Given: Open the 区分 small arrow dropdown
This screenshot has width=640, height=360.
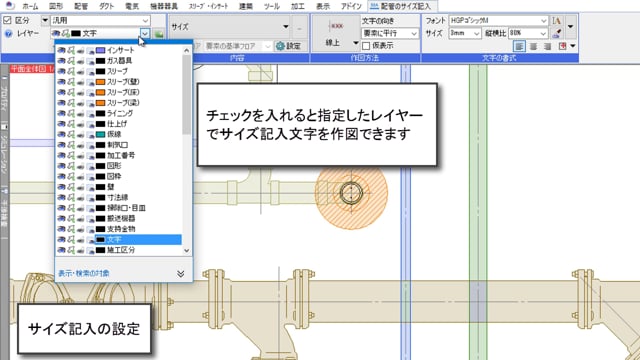Looking at the screenshot, I should click(45, 20).
